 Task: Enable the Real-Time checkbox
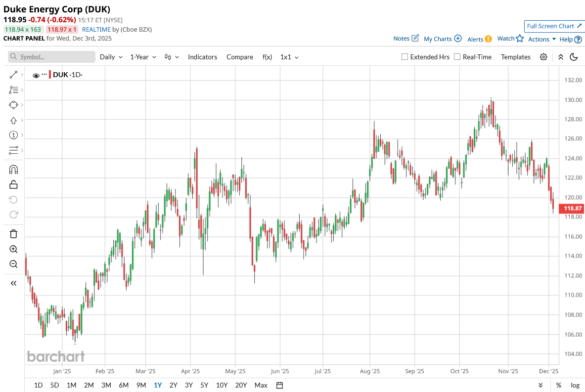tap(457, 57)
